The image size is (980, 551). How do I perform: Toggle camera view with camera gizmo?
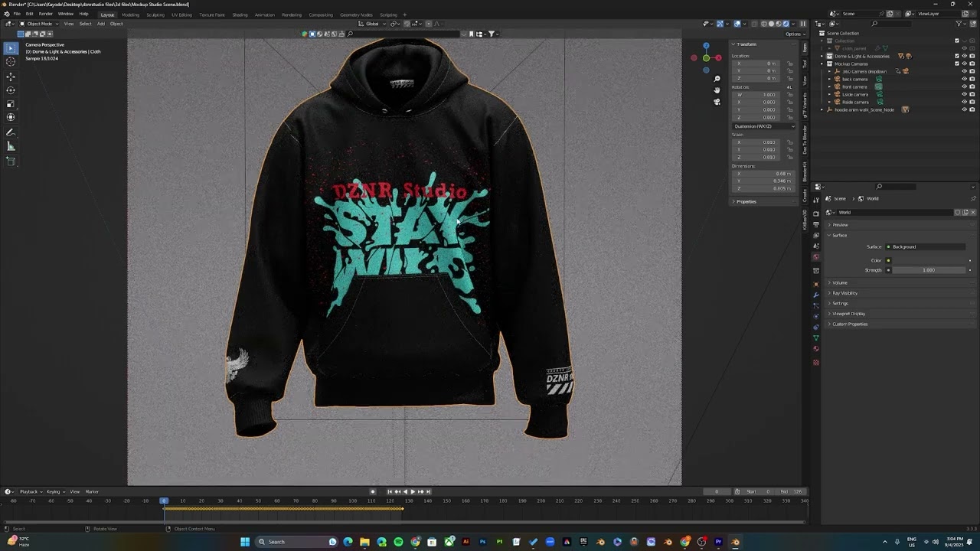point(717,102)
